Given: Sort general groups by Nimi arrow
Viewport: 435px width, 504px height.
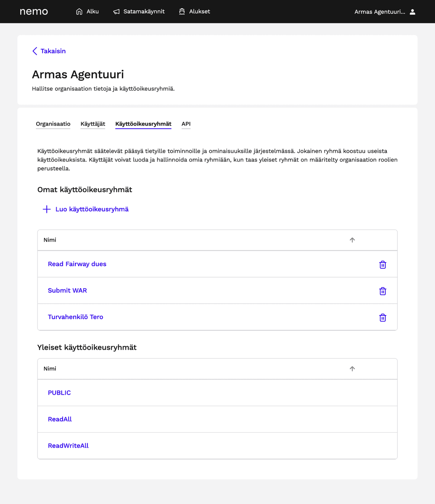Looking at the screenshot, I should (x=352, y=369).
